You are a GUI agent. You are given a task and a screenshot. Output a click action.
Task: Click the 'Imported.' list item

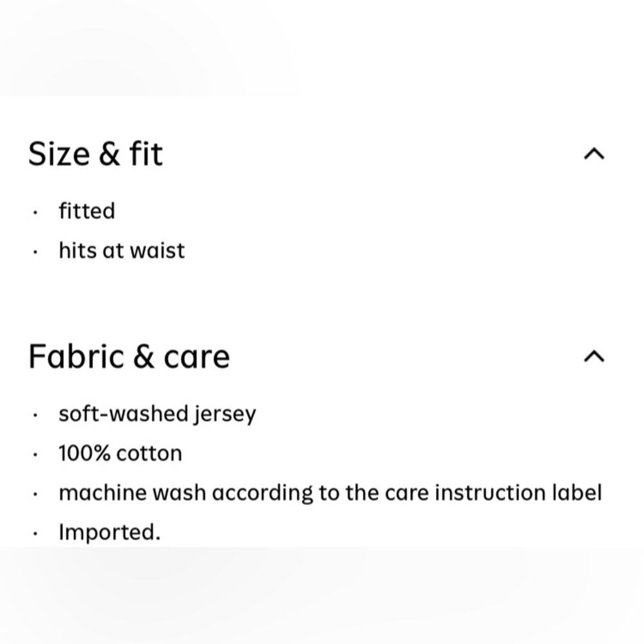109,533
